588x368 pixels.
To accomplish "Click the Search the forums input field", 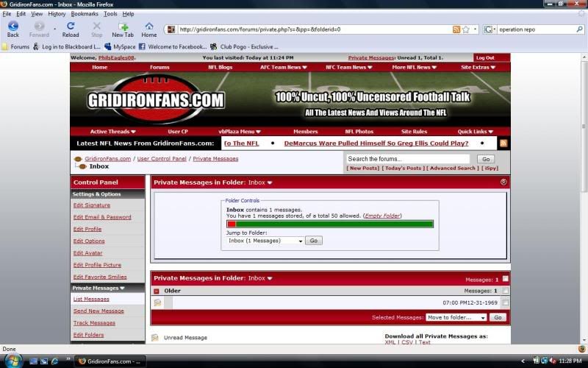I will 408,159.
